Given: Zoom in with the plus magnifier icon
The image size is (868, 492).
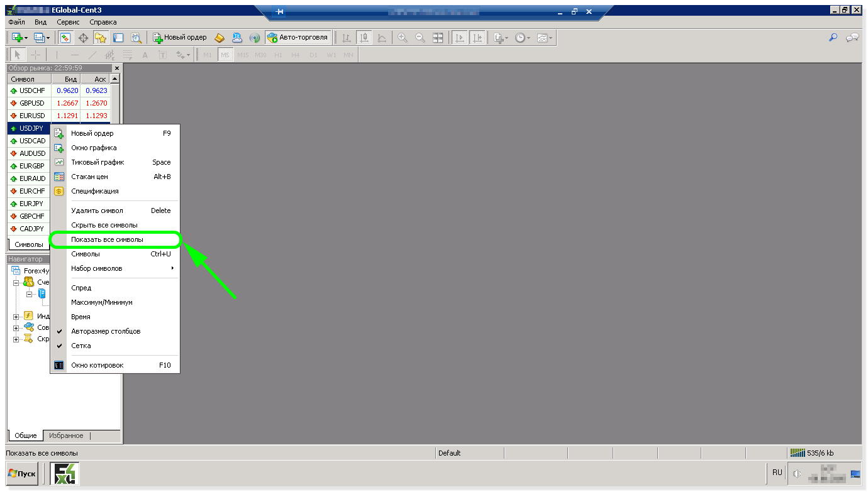Looking at the screenshot, I should [403, 38].
